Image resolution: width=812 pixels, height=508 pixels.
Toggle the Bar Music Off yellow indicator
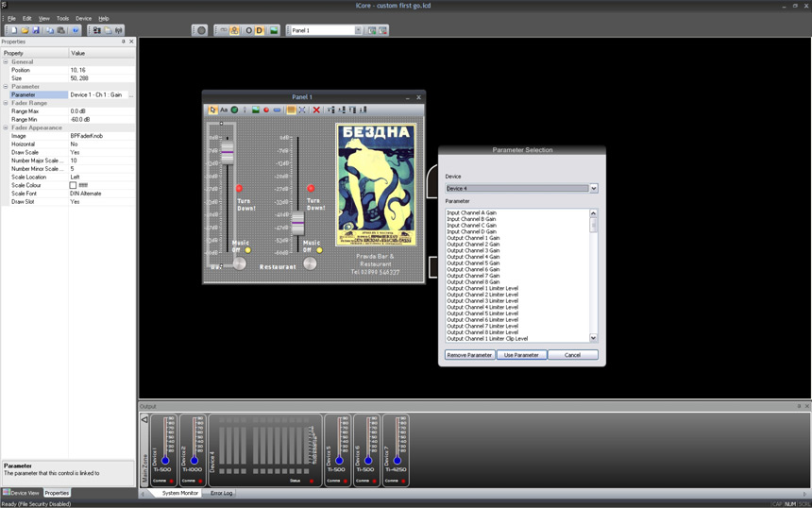(x=248, y=250)
